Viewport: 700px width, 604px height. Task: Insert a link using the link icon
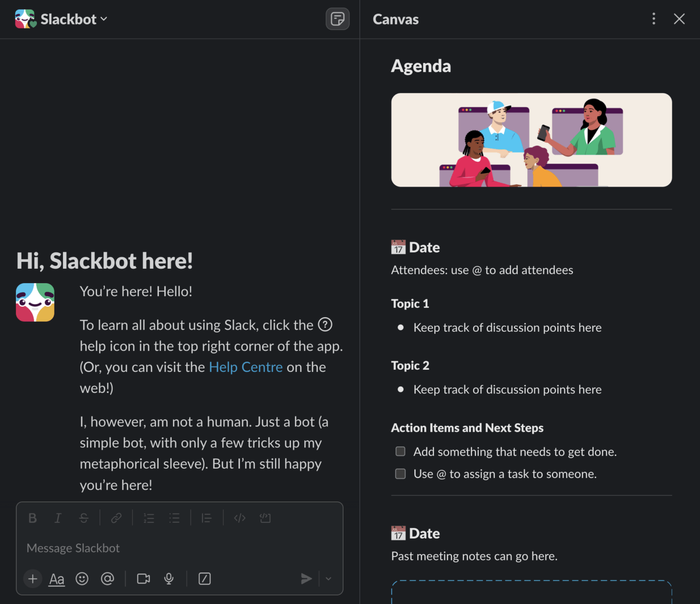tap(116, 518)
